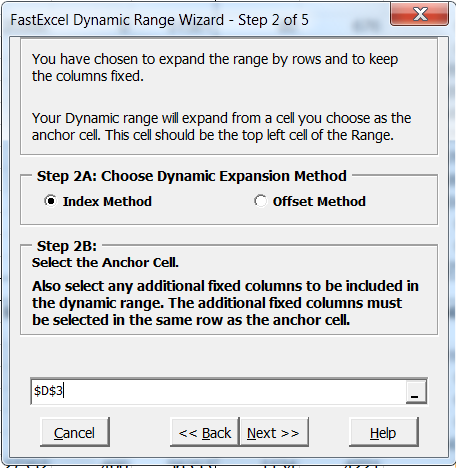Click the "Index Method" label text

click(x=107, y=202)
